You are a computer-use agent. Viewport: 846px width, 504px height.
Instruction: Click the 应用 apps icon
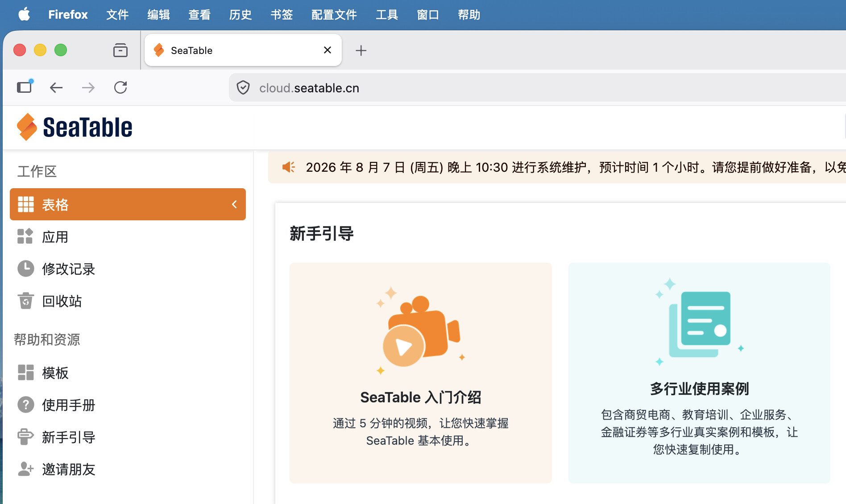click(25, 236)
